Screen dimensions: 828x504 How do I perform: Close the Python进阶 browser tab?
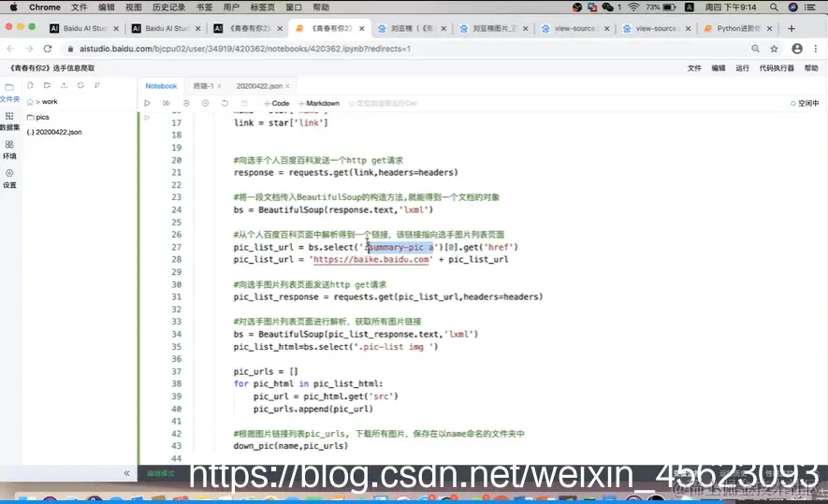[769, 28]
